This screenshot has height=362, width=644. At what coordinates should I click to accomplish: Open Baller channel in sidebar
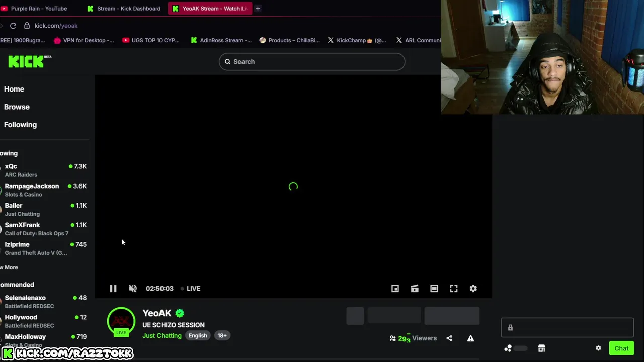(x=44, y=209)
